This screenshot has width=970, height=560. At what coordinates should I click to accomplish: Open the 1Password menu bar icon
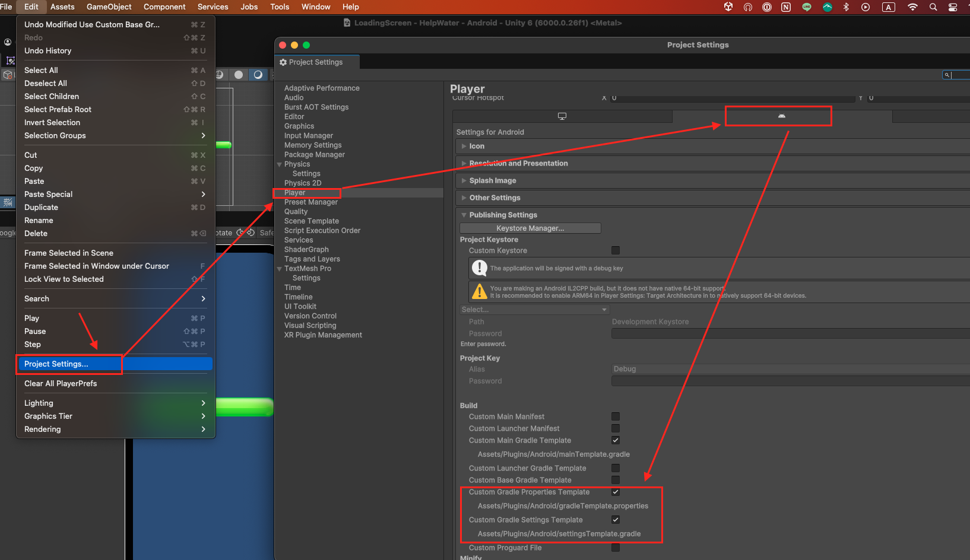click(767, 7)
